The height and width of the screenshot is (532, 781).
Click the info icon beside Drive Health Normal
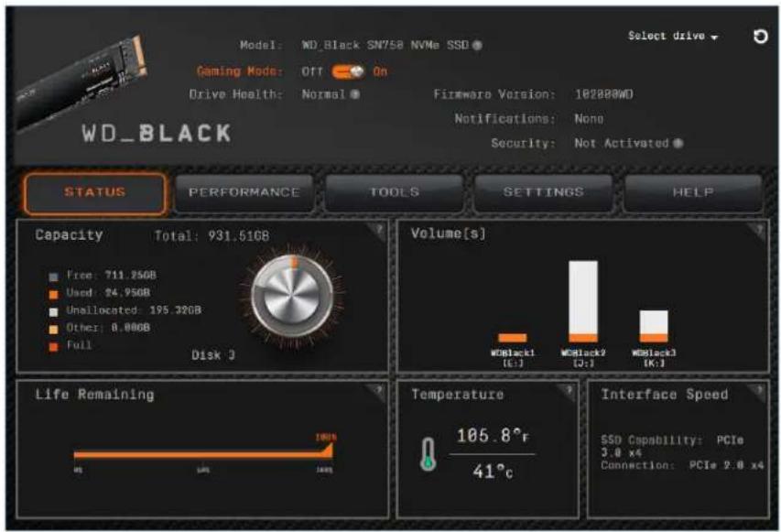click(x=354, y=94)
